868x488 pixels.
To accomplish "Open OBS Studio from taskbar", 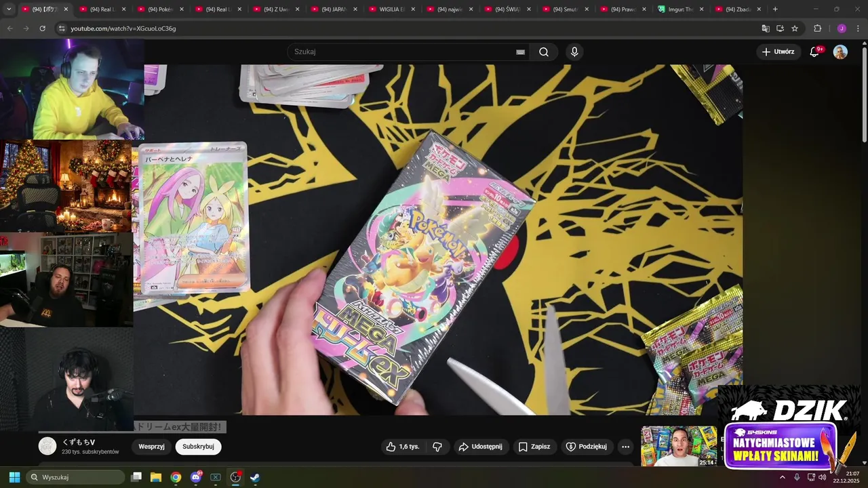I will (x=235, y=477).
